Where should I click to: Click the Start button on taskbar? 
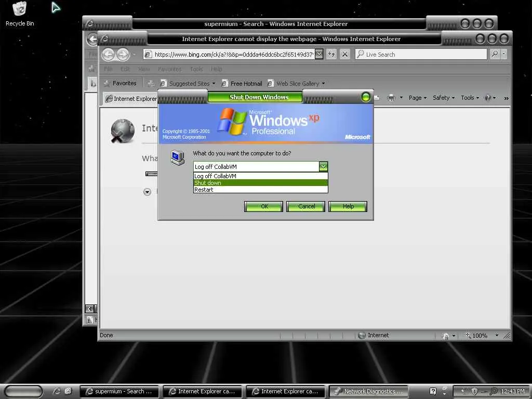pyautogui.click(x=24, y=391)
